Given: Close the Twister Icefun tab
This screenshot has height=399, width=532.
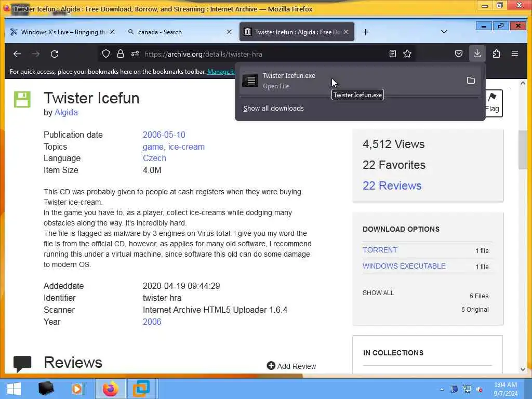Looking at the screenshot, I should pyautogui.click(x=345, y=32).
